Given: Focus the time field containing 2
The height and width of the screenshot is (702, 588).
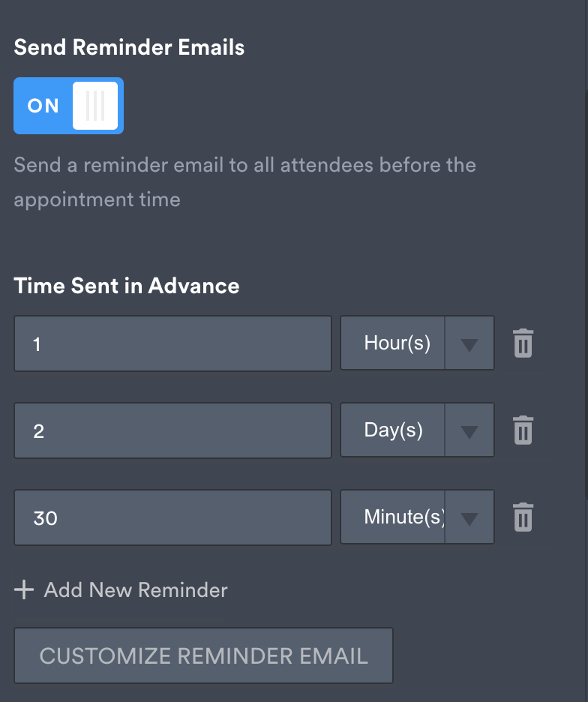Looking at the screenshot, I should coord(172,430).
